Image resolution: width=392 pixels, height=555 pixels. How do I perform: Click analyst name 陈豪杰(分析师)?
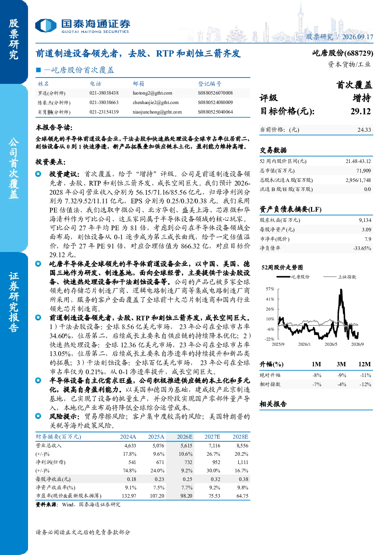[54, 103]
